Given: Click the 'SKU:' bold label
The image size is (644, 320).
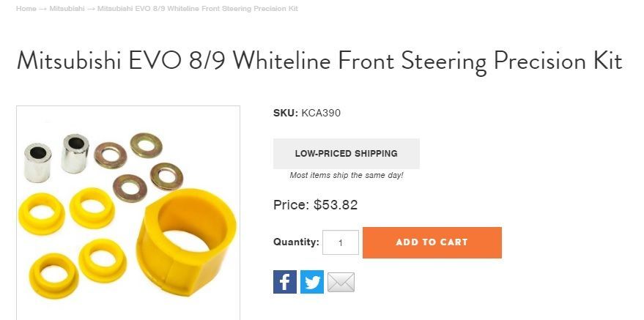Looking at the screenshot, I should [x=286, y=113].
